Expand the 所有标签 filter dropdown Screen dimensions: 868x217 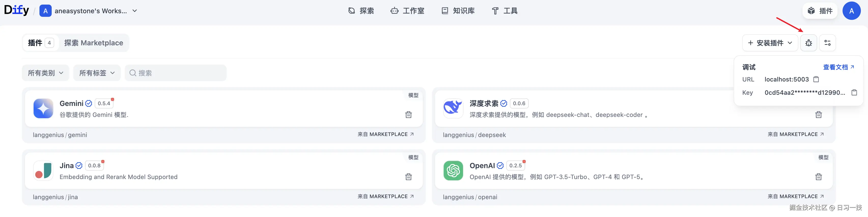(97, 73)
